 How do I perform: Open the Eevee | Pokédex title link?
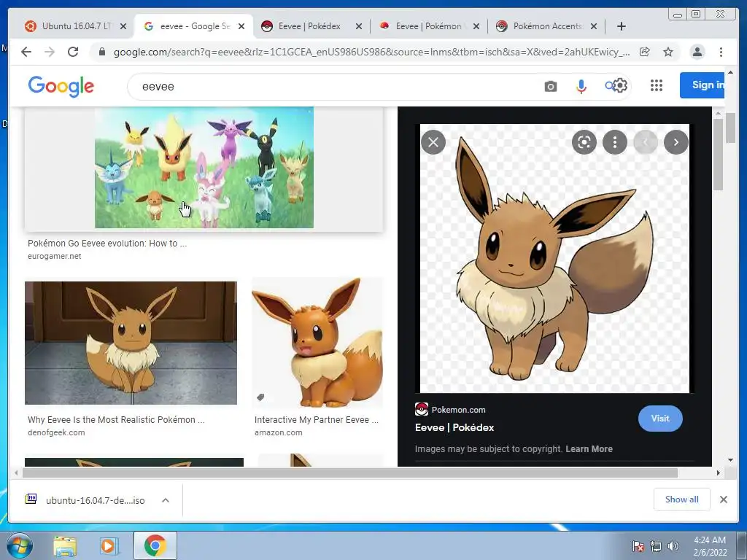[454, 427]
